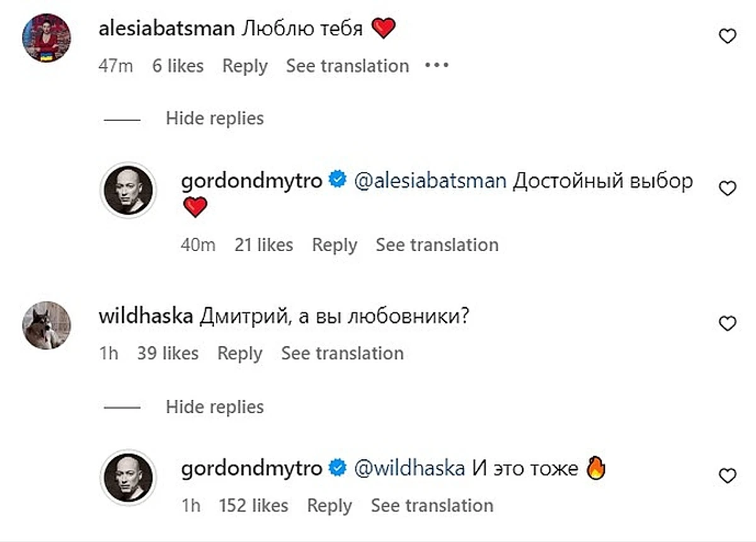Collapse replies under alesiabatsman's comment
The width and height of the screenshot is (756, 542).
214,118
